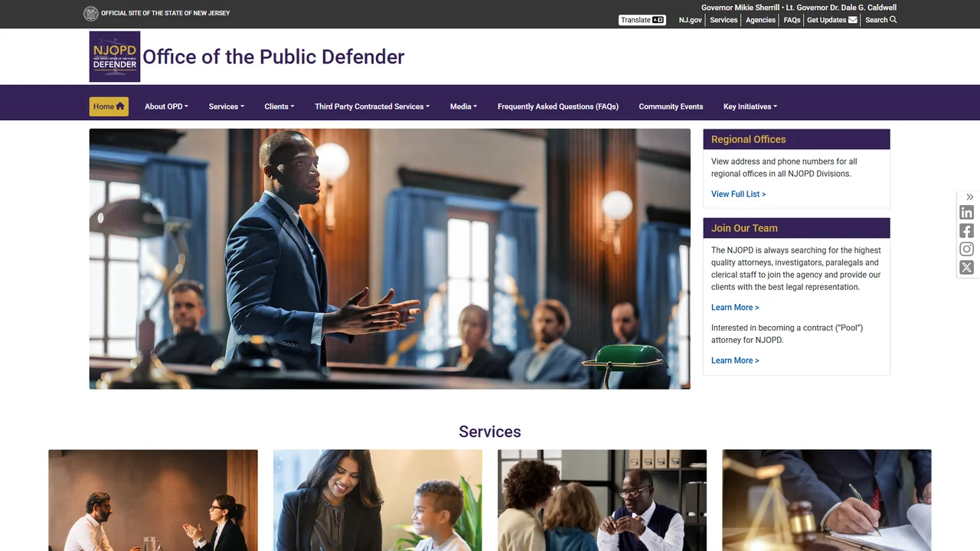Click Official Site of the State of New Jersey text
The image size is (980, 551).
(x=165, y=13)
